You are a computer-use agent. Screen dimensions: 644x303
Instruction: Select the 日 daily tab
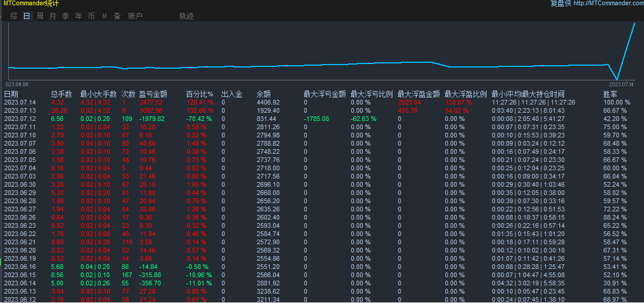(26, 16)
